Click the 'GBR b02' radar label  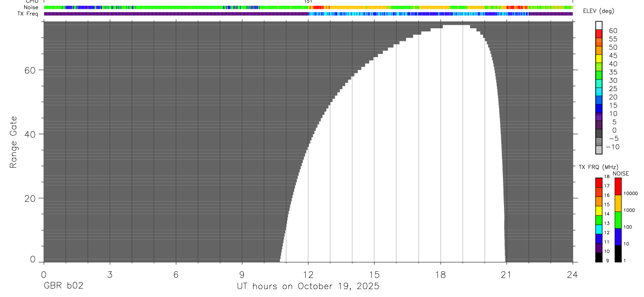63,286
